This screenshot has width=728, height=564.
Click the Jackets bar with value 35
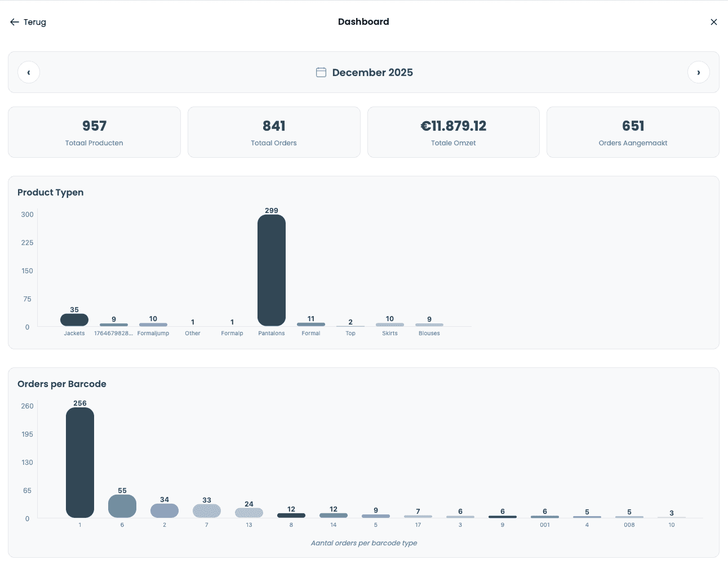pos(74,319)
